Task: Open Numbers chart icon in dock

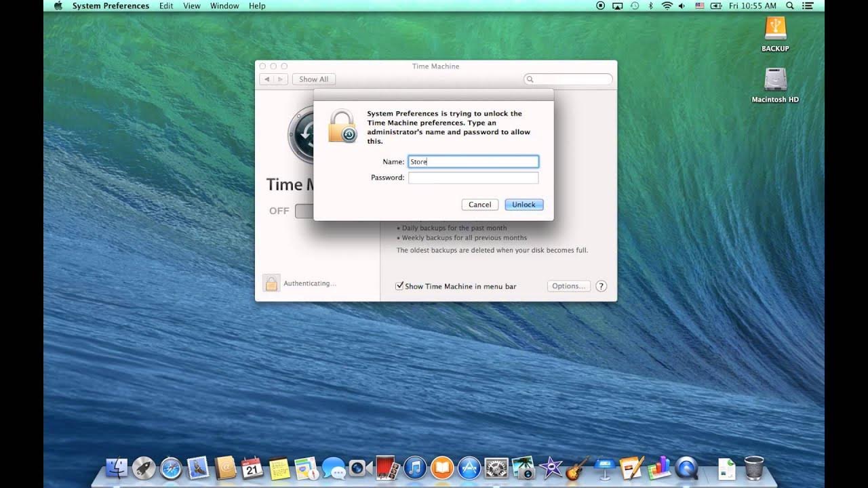Action: [x=658, y=468]
